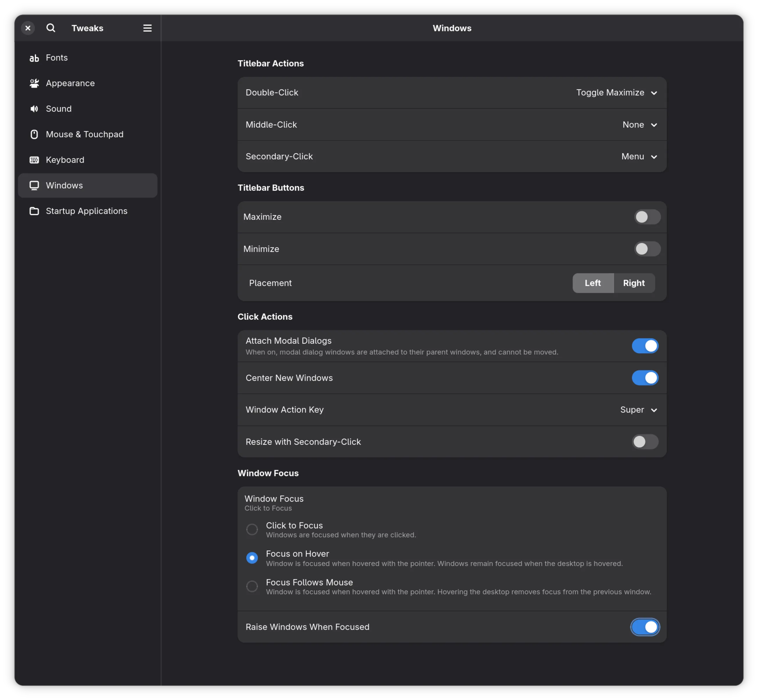Click the Appearance sidebar icon
Screen dimensions: 758x700
coord(34,83)
